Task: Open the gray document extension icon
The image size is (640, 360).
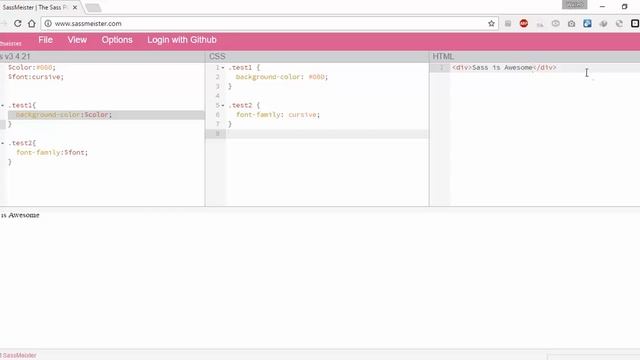Action: [508, 24]
